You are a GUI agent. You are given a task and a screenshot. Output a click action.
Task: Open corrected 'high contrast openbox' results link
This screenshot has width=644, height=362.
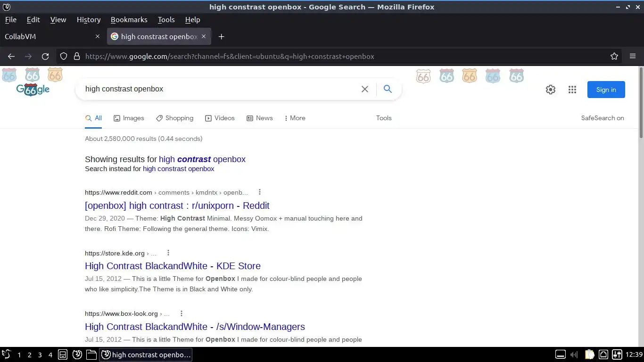[x=202, y=159]
